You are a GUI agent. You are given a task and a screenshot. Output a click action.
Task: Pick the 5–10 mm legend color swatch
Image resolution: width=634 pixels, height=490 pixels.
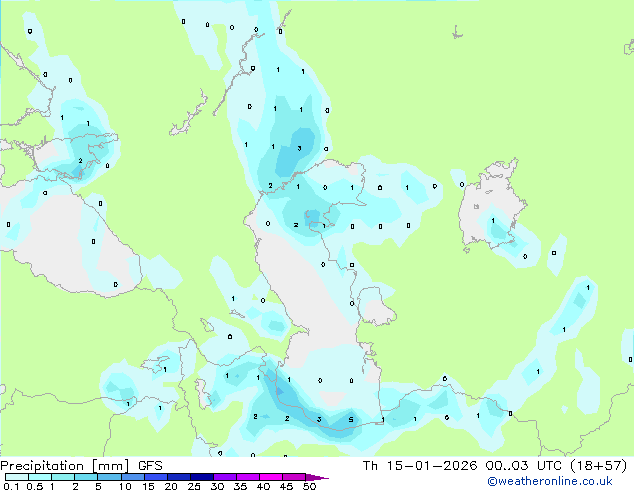[x=109, y=477]
